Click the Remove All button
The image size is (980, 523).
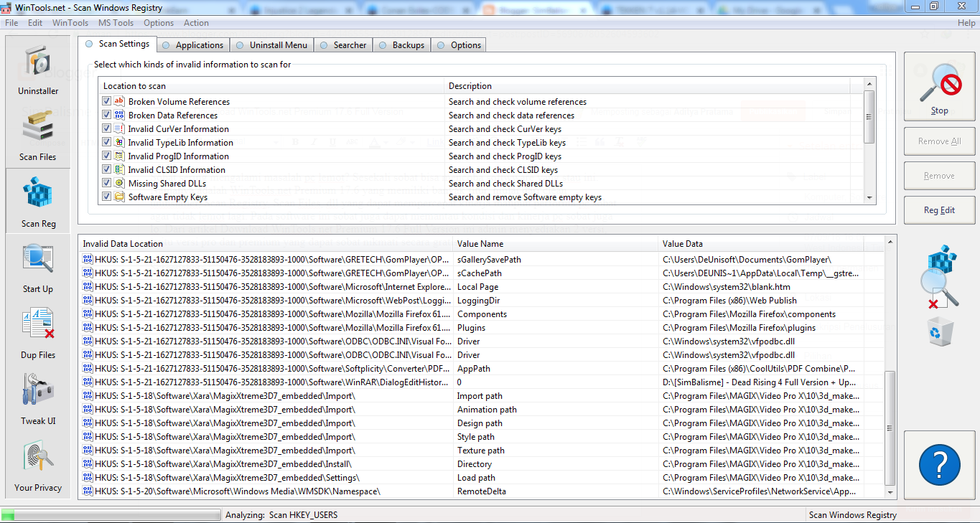[x=939, y=141]
